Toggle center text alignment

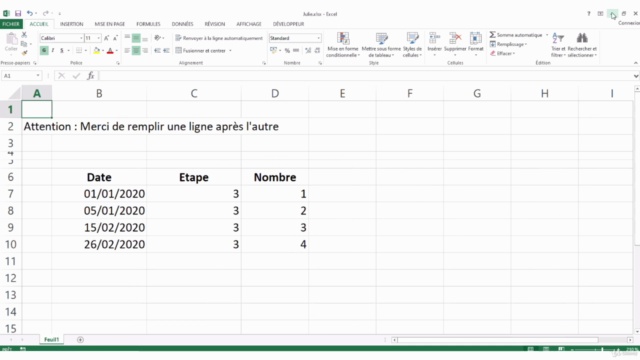point(136,51)
